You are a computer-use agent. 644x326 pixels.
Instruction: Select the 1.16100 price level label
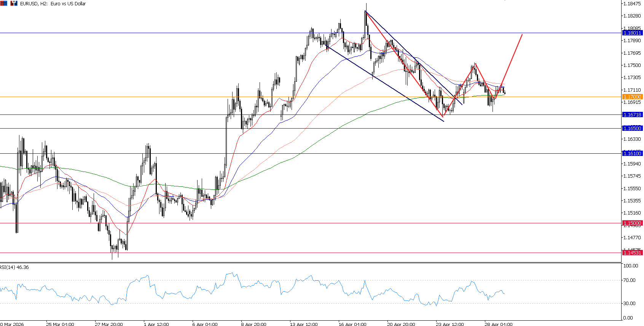click(x=632, y=153)
